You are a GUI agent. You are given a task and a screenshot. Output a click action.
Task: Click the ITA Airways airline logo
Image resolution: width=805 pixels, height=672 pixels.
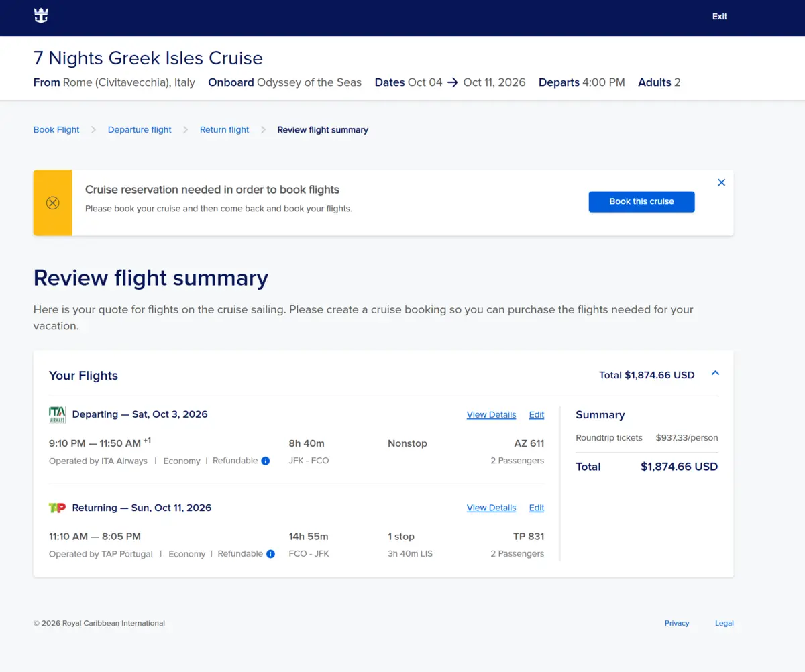58,415
